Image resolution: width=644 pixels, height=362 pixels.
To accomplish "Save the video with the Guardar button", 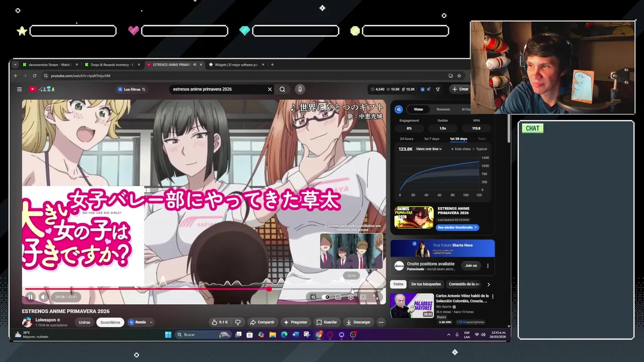I will tap(327, 323).
